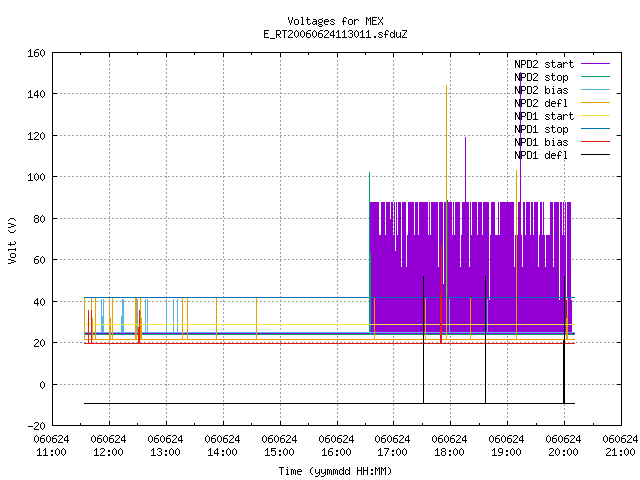Click the black NPD1 defl legend line
The image size is (640, 480).
[596, 155]
